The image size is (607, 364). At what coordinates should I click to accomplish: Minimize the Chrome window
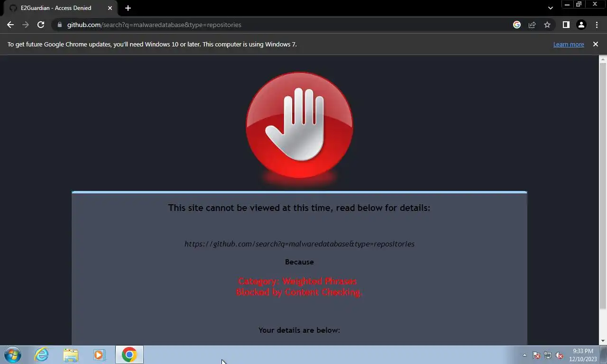click(x=567, y=4)
